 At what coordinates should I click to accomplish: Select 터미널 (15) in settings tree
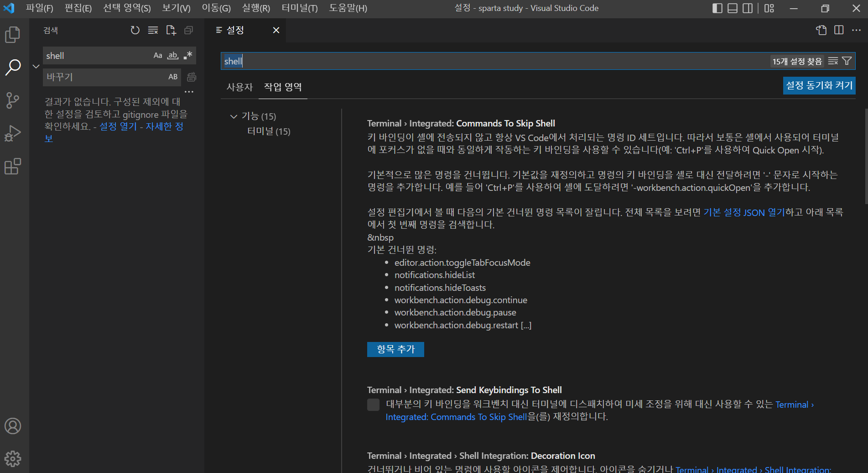[269, 131]
